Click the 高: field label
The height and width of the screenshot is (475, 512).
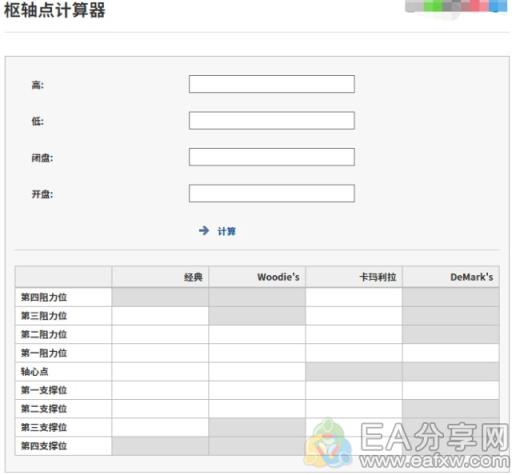tap(38, 85)
